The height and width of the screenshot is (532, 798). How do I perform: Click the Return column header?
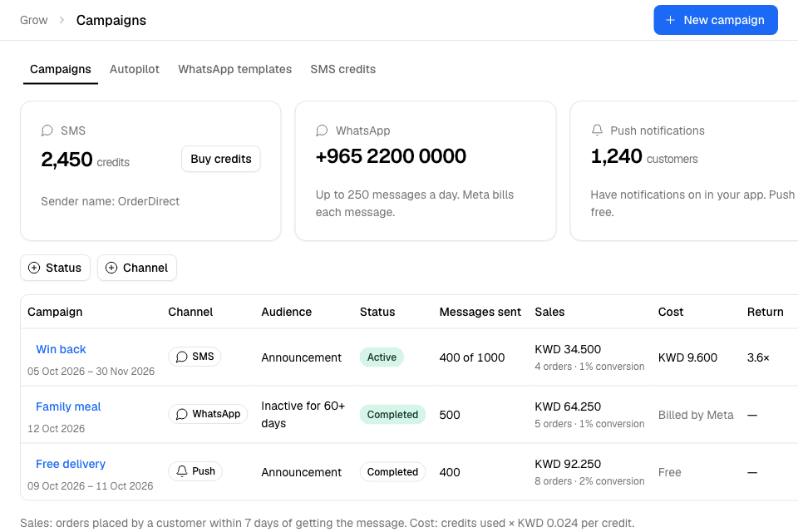coord(766,312)
